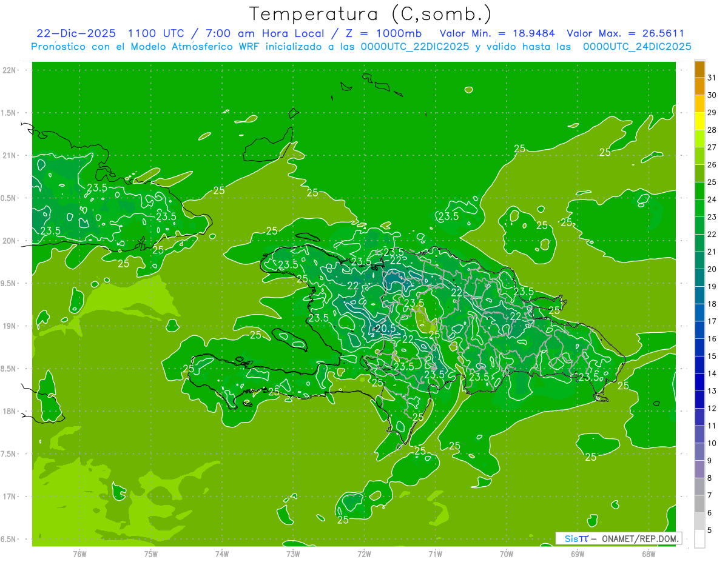
Task: Click the color scale label 15
Action: pyautogui.click(x=712, y=356)
